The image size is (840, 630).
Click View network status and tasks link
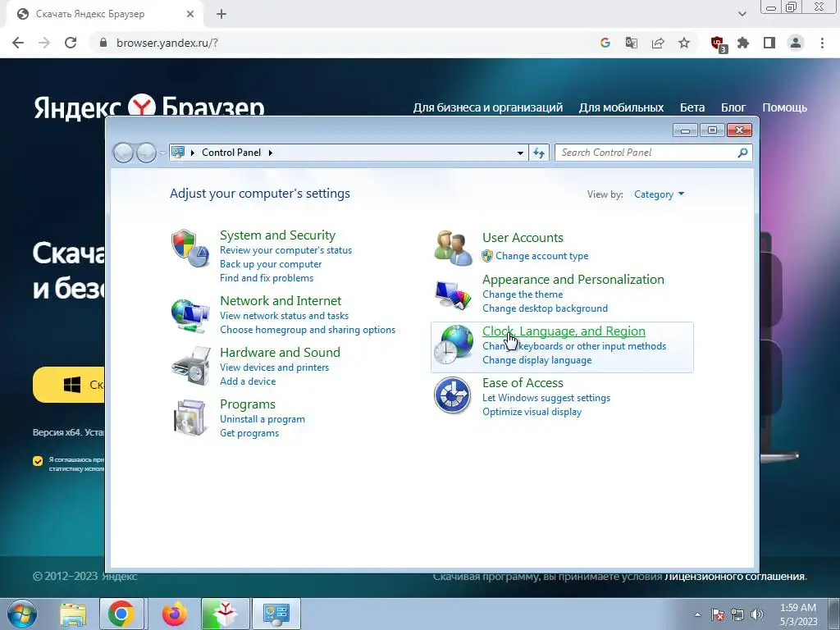[x=284, y=316]
